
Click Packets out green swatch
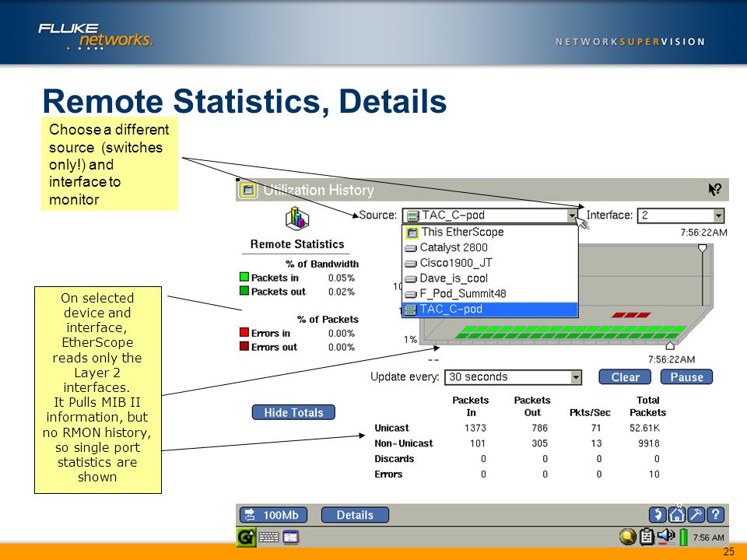(244, 290)
